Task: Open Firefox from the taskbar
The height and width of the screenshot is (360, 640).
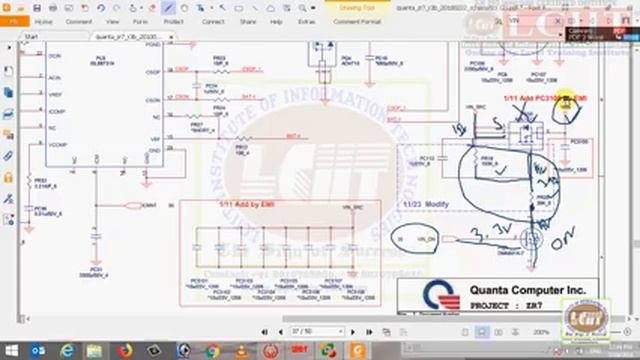Action: click(x=125, y=351)
